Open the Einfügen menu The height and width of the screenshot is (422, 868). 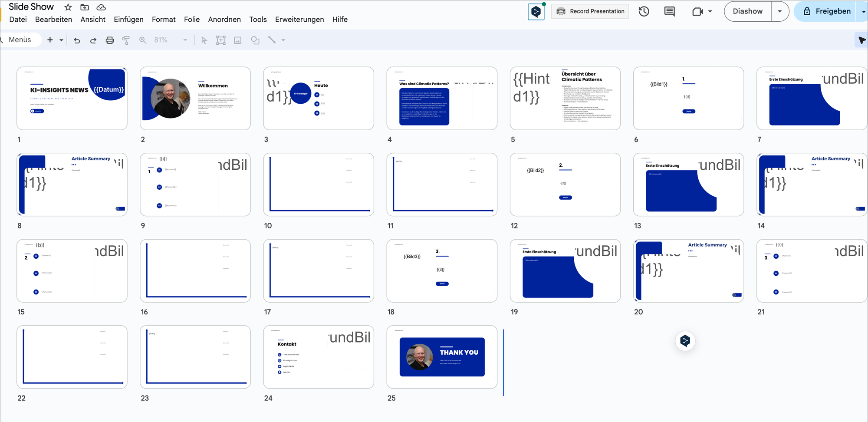128,20
